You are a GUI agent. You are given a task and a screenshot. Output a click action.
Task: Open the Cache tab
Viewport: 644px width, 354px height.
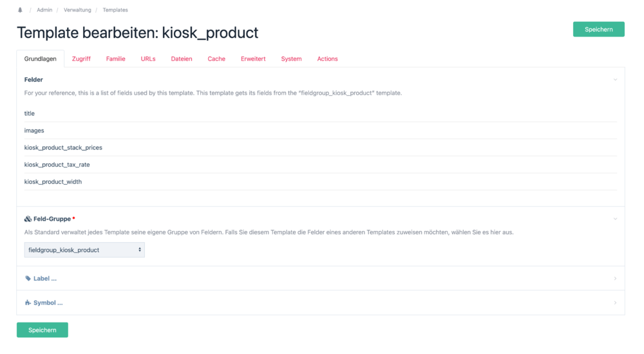point(216,59)
